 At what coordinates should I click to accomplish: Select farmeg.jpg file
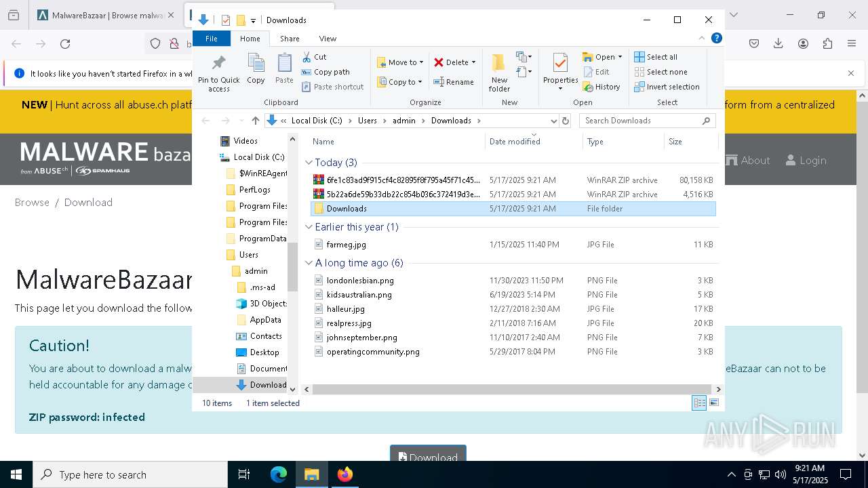513,245
